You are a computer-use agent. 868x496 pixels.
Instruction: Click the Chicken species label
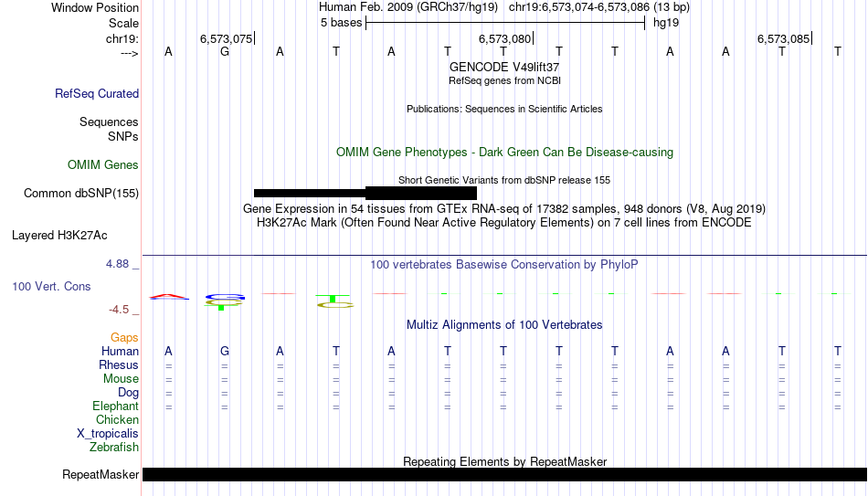click(x=117, y=420)
